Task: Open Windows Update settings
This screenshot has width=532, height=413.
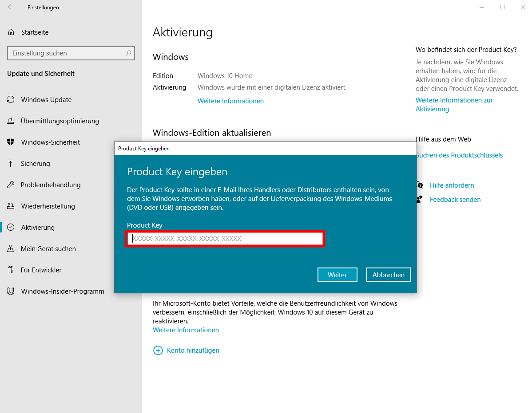Action: click(x=47, y=100)
